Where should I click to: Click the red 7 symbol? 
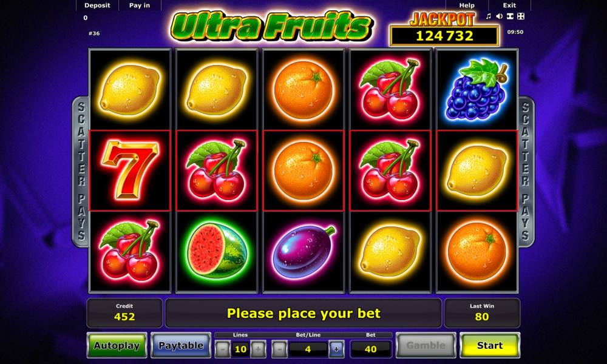130,170
